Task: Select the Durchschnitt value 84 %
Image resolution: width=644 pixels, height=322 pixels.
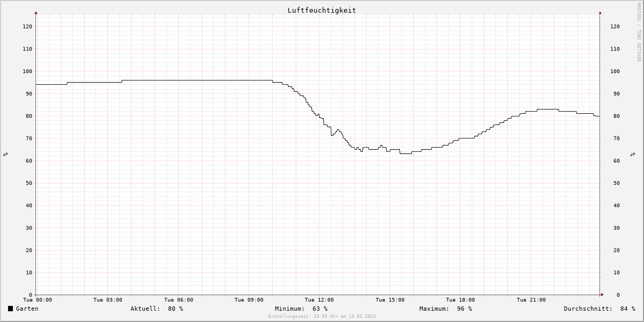Action: [627, 309]
